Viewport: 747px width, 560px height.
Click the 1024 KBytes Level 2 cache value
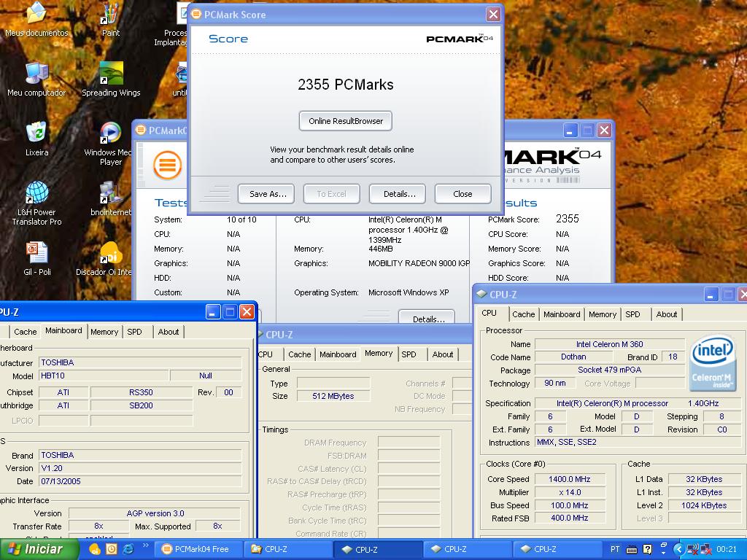[704, 505]
